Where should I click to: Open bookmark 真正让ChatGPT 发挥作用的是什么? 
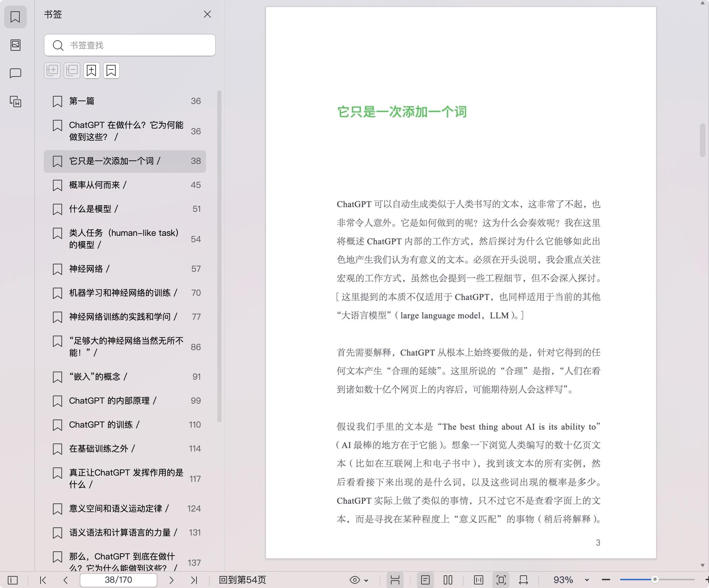point(125,479)
